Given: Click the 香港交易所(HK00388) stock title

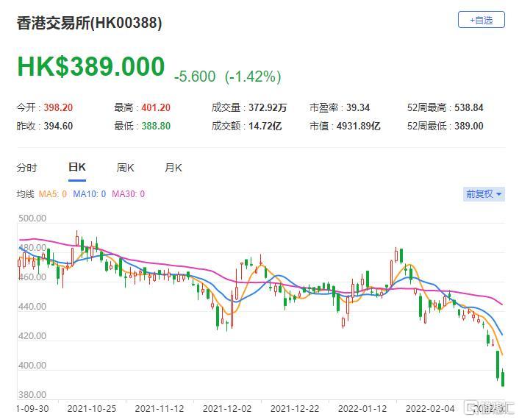Looking at the screenshot, I should pos(89,23).
